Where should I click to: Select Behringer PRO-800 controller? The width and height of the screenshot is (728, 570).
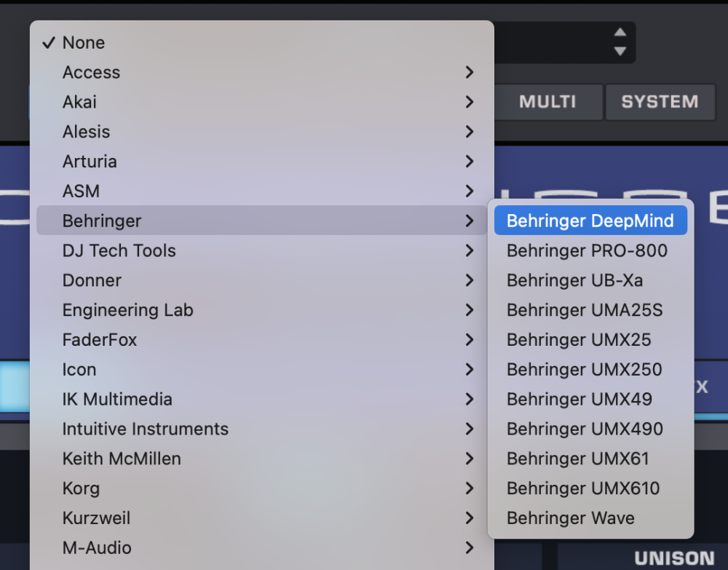pyautogui.click(x=587, y=251)
